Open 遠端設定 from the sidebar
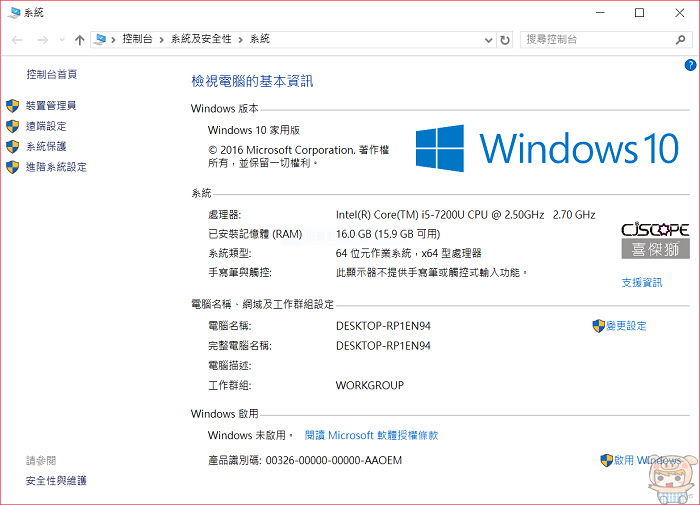Viewport: 700px width, 505px height. [46, 126]
